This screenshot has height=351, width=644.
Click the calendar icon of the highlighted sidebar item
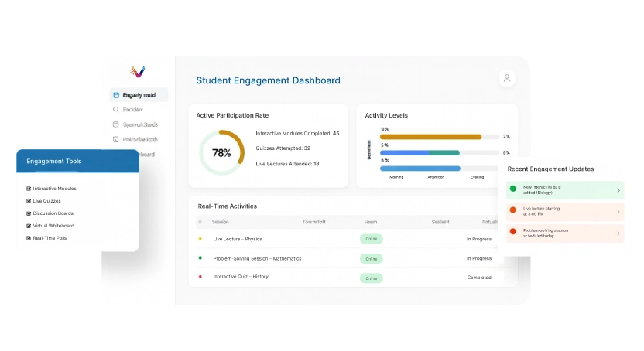[x=116, y=95]
